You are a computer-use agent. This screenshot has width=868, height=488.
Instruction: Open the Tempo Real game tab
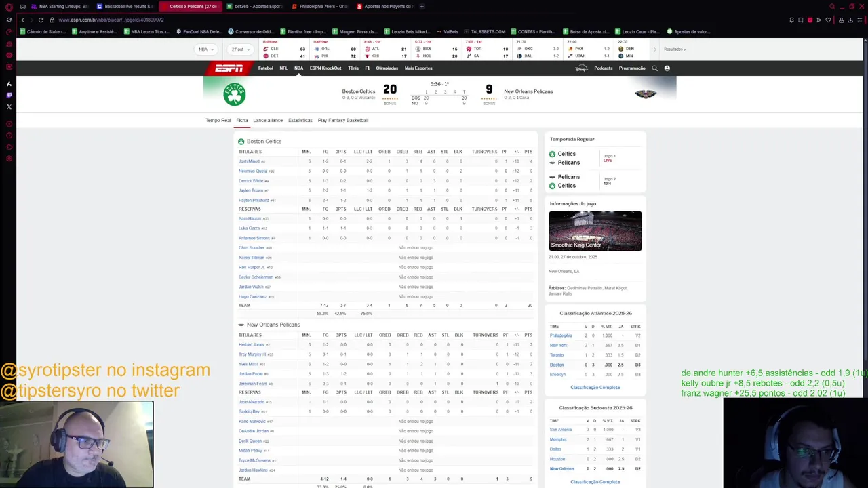[x=218, y=121]
